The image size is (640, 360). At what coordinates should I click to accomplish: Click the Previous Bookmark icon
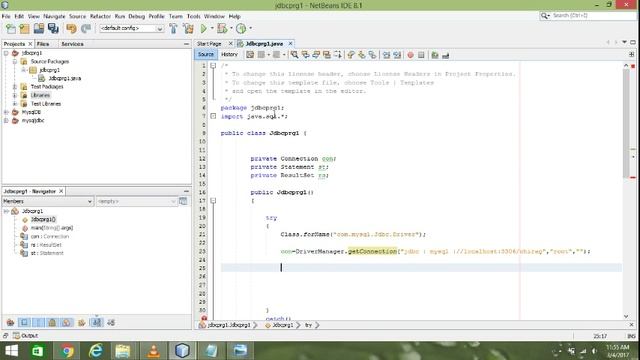point(351,55)
